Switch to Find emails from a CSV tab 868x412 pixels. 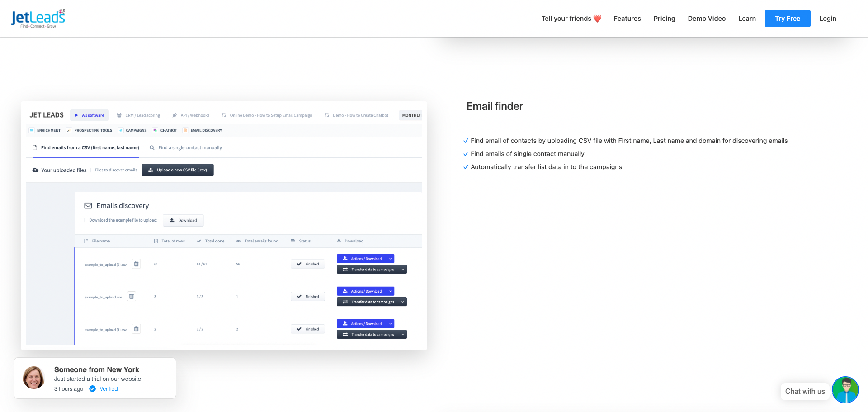[x=86, y=148]
